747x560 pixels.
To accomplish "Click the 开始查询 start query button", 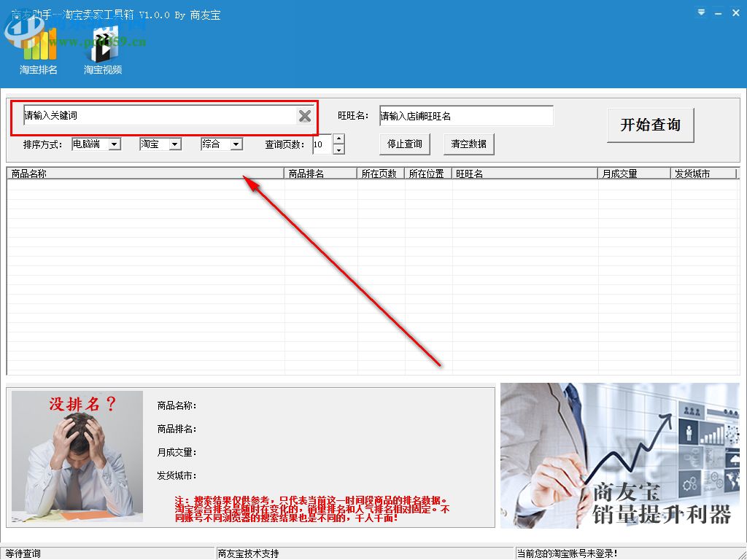I will (x=650, y=125).
